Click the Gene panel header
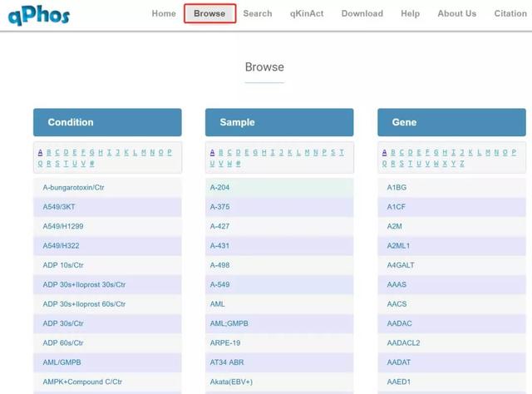The height and width of the screenshot is (394, 532). [451, 122]
